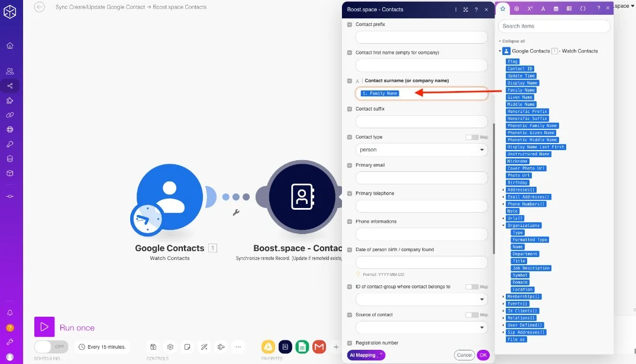Screen dimensions: 636x364
Task: Click the Cancel button
Action: [464, 355]
